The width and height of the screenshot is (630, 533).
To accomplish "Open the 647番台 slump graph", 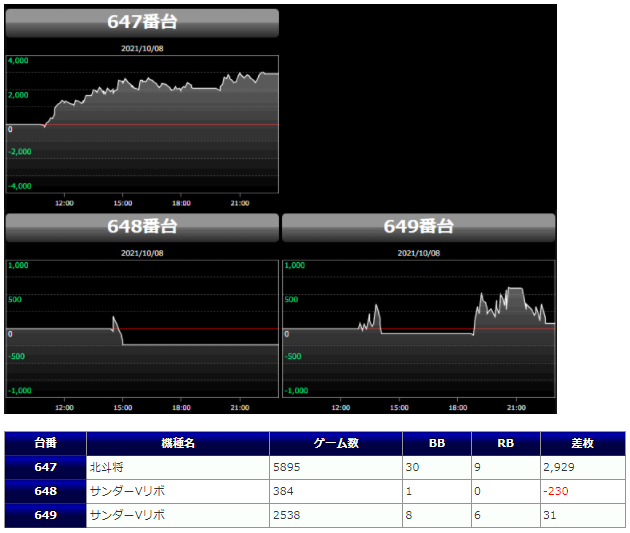I will [142, 124].
